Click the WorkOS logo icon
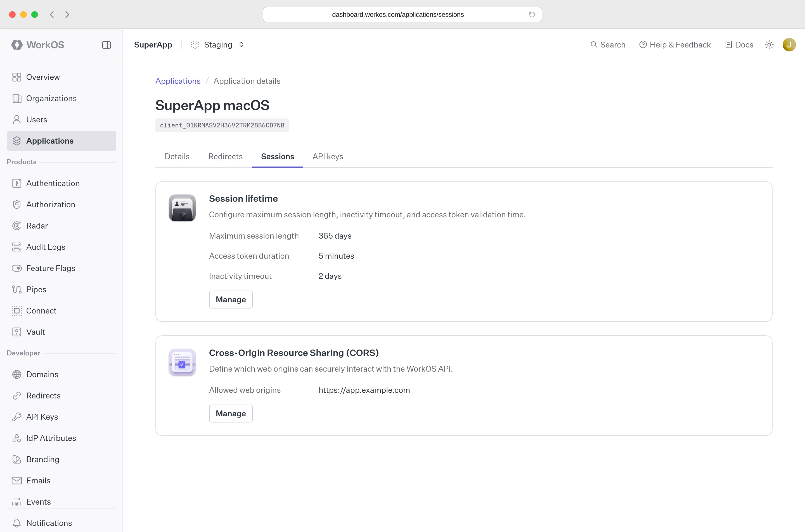The image size is (805, 532). click(17, 45)
